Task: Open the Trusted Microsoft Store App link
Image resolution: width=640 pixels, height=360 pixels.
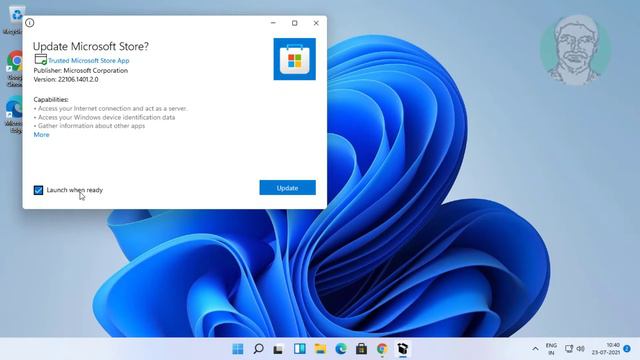Action: 89,60
